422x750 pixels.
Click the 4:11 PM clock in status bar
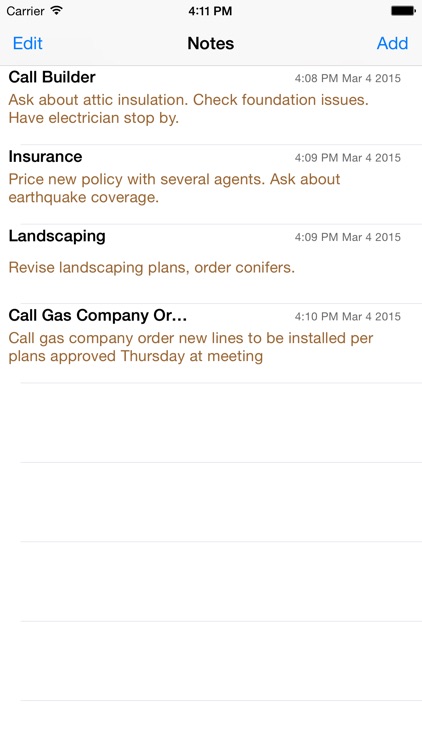tap(210, 11)
